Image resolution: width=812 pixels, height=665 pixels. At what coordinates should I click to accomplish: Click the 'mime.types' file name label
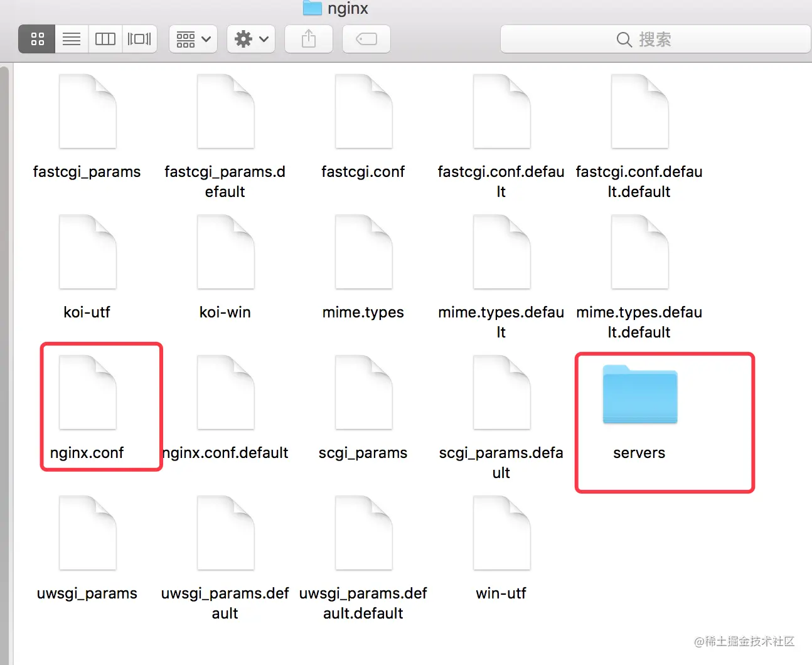click(x=363, y=312)
